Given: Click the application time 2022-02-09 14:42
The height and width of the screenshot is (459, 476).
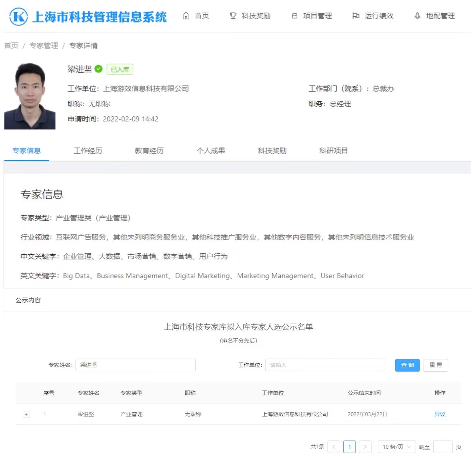Looking at the screenshot, I should point(131,119).
